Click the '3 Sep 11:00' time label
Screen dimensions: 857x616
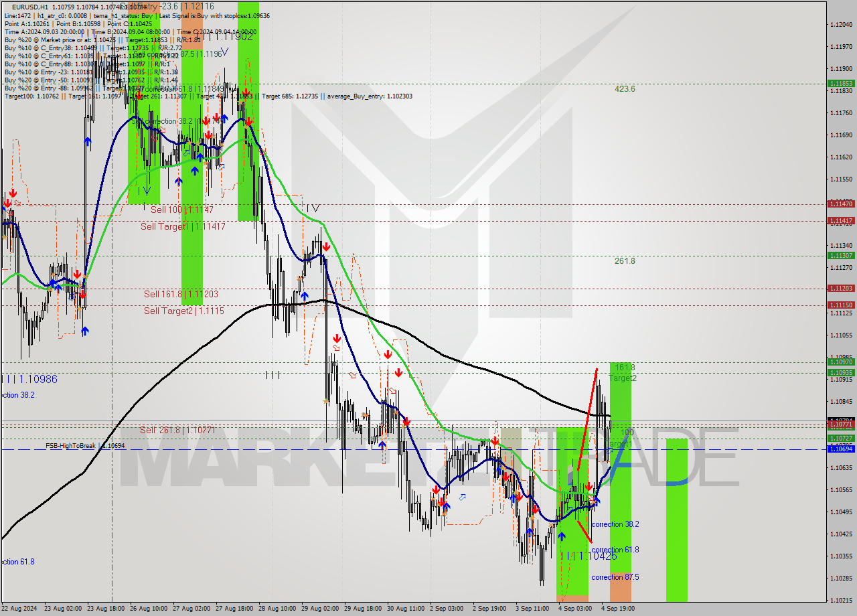coord(532,609)
